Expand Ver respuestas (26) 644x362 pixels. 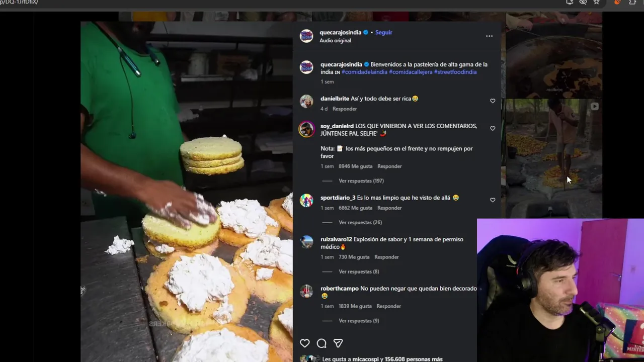(x=360, y=223)
